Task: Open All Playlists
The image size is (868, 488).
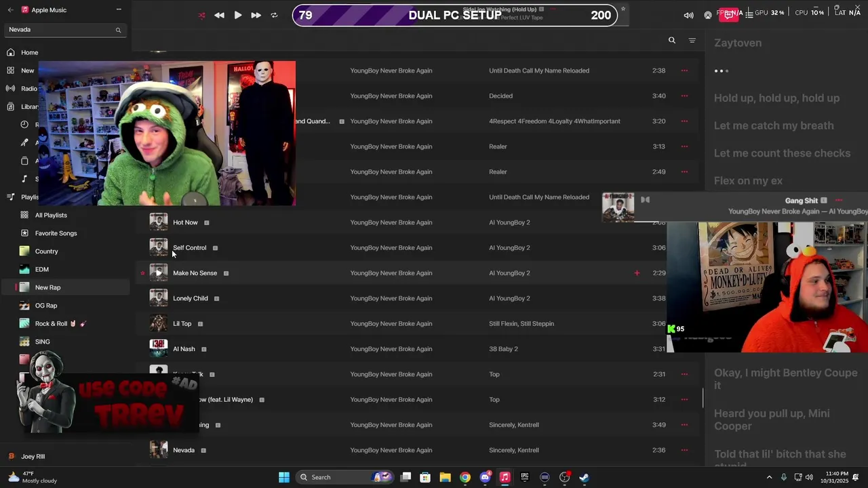Action: [x=51, y=215]
